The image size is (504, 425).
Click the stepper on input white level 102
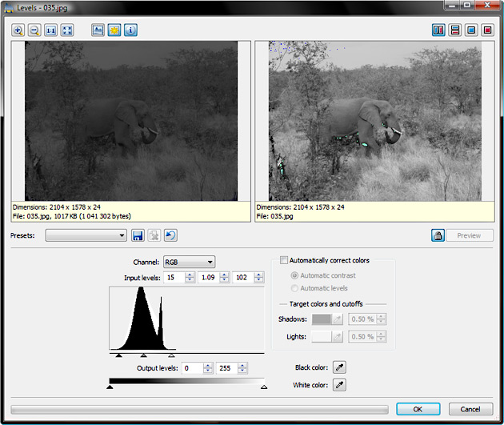click(x=258, y=278)
